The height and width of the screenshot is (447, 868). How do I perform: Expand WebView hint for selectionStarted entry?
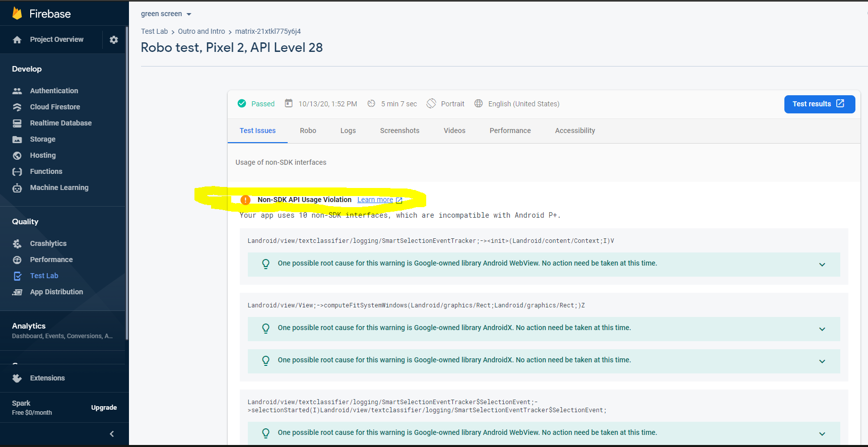click(x=822, y=434)
